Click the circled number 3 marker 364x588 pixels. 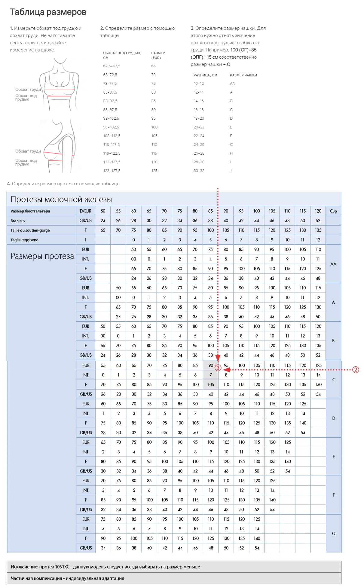(x=218, y=368)
